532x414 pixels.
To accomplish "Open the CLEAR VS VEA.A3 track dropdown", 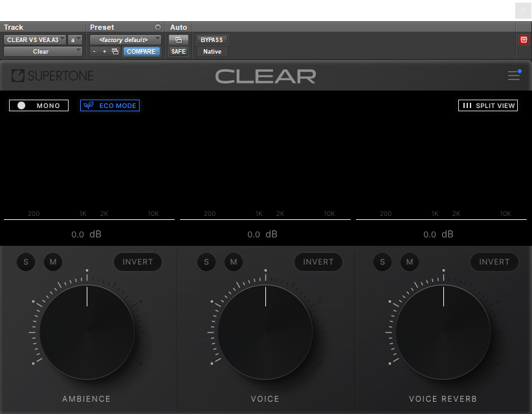I will 34,40.
